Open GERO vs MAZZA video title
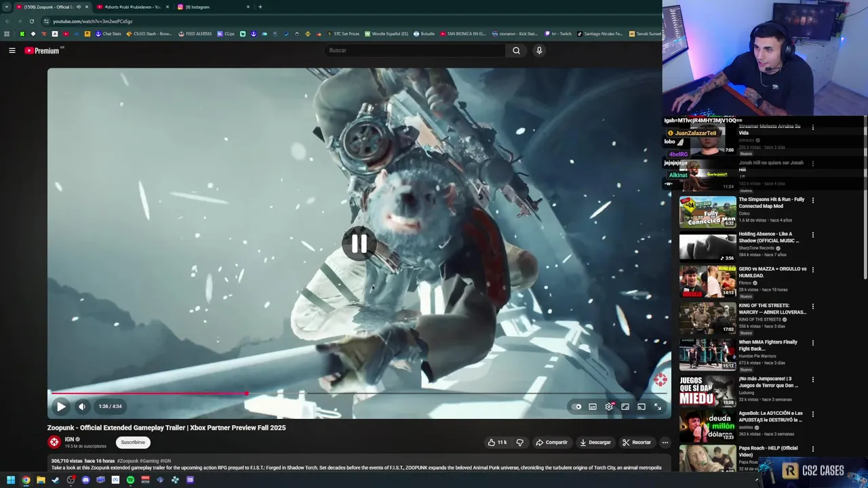 click(772, 272)
